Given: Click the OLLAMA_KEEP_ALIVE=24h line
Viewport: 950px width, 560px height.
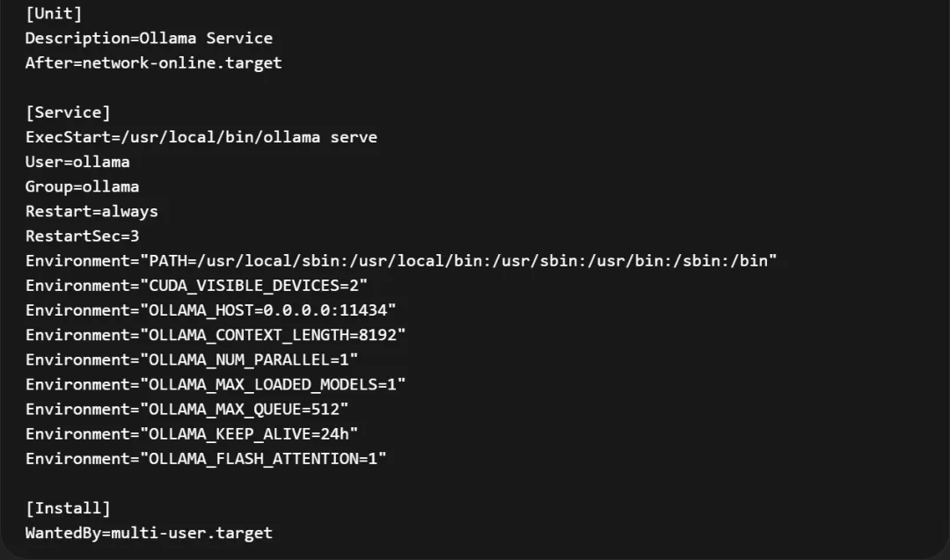Looking at the screenshot, I should pos(192,433).
